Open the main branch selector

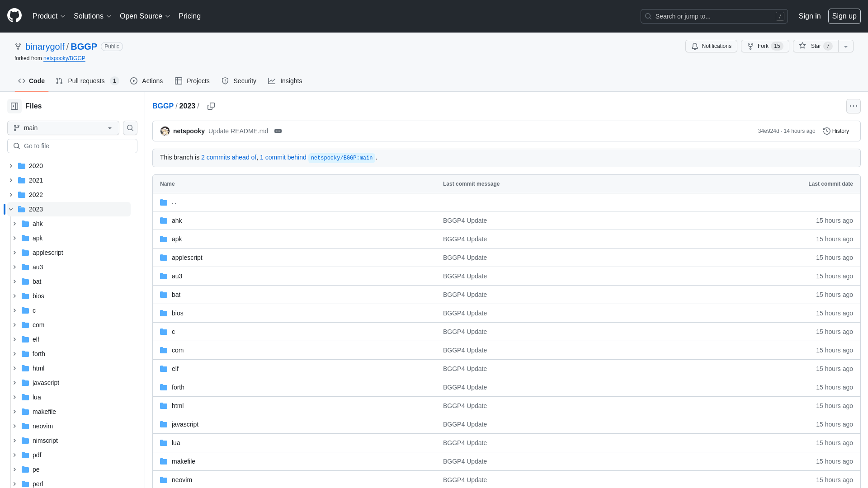63,128
